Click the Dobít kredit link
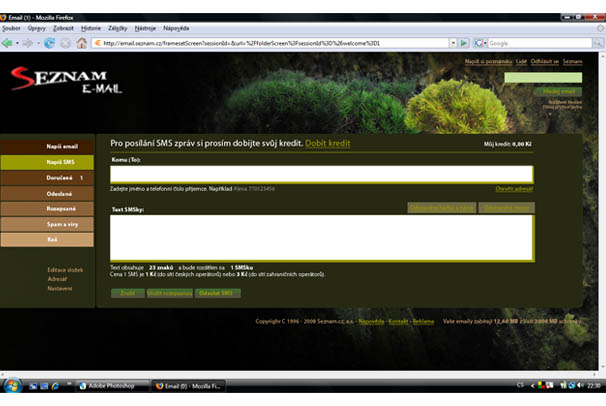Viewport: 606px width, 406px height. tap(327, 144)
